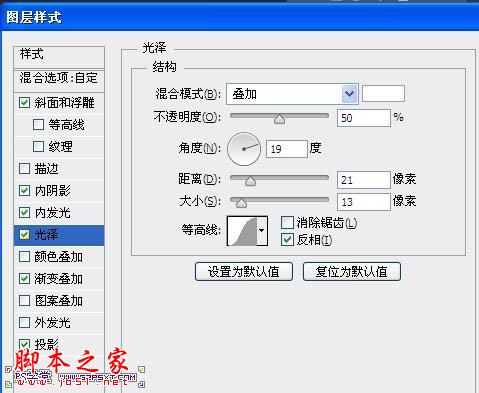Click the 复位为默认值 button

tap(352, 272)
